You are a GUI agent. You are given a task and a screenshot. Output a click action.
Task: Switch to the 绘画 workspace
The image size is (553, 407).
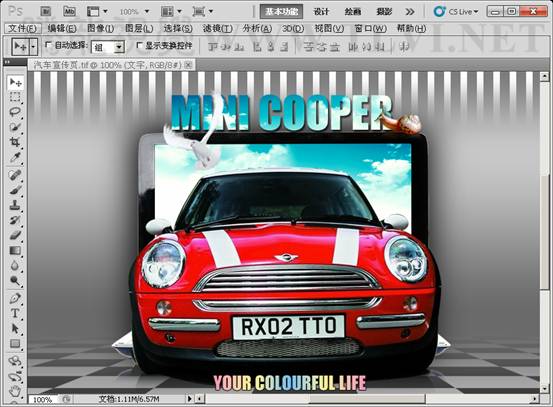click(x=353, y=12)
